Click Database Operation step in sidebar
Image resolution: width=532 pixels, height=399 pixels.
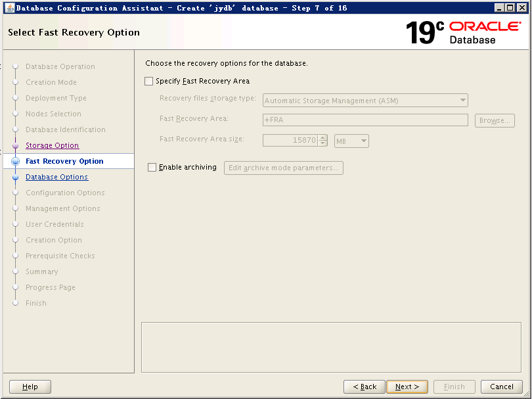point(60,66)
